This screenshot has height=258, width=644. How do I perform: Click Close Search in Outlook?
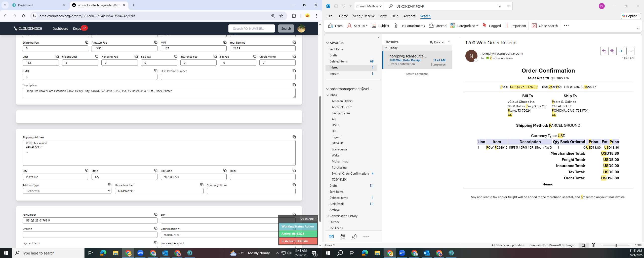[x=545, y=26]
